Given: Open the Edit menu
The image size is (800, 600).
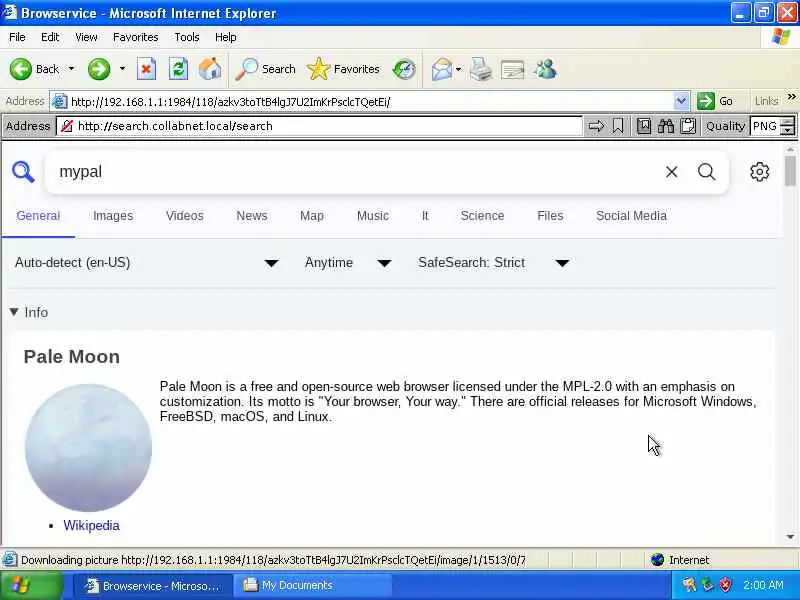Looking at the screenshot, I should [50, 37].
